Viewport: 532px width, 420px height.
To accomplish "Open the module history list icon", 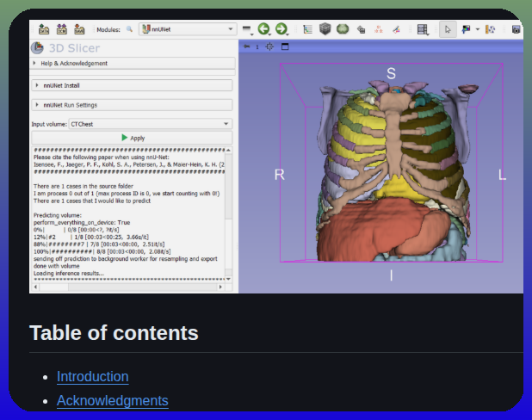I will click(247, 29).
